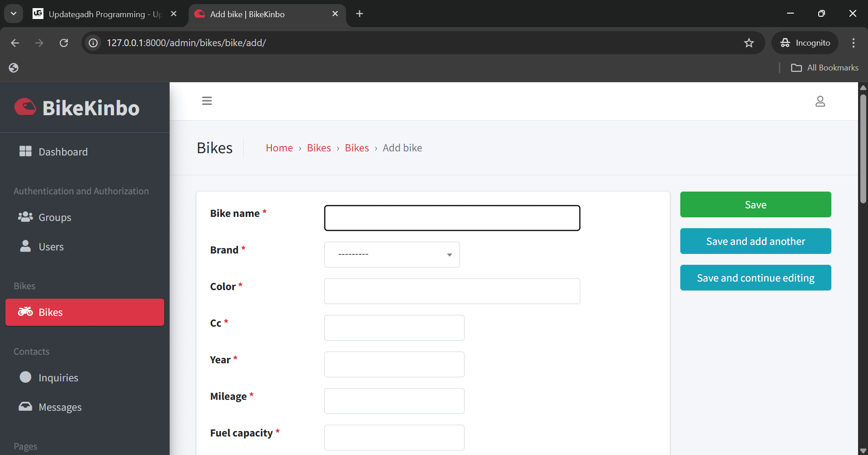868x455 pixels.
Task: Click the page reload icon
Action: [64, 42]
